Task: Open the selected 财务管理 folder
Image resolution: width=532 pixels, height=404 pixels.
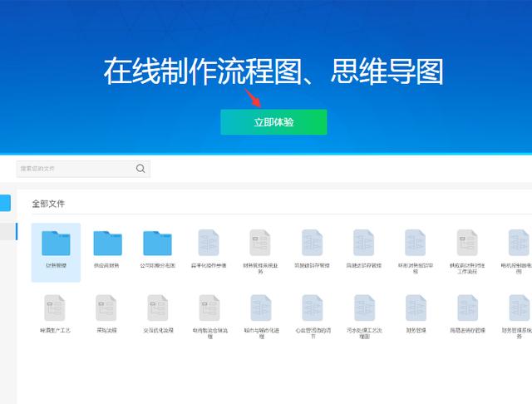Action: pos(56,244)
